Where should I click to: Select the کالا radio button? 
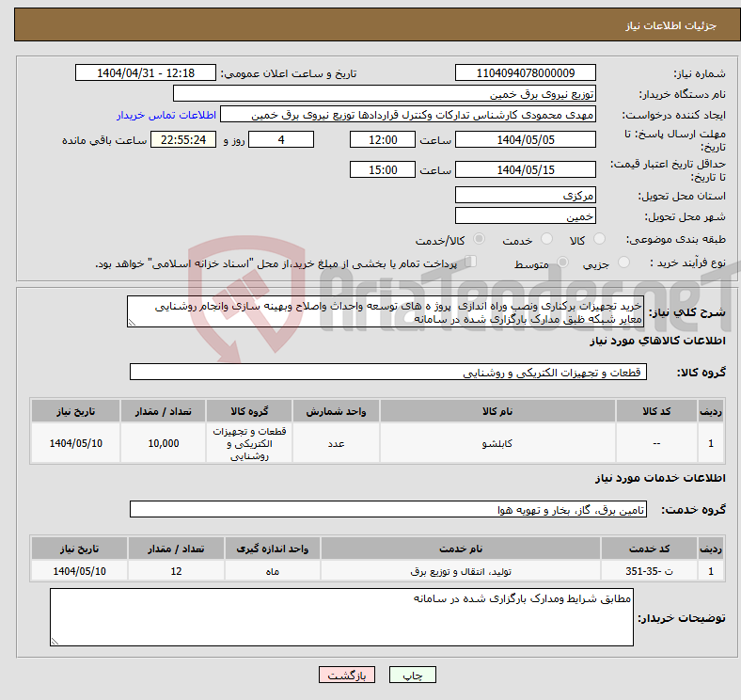(x=599, y=239)
